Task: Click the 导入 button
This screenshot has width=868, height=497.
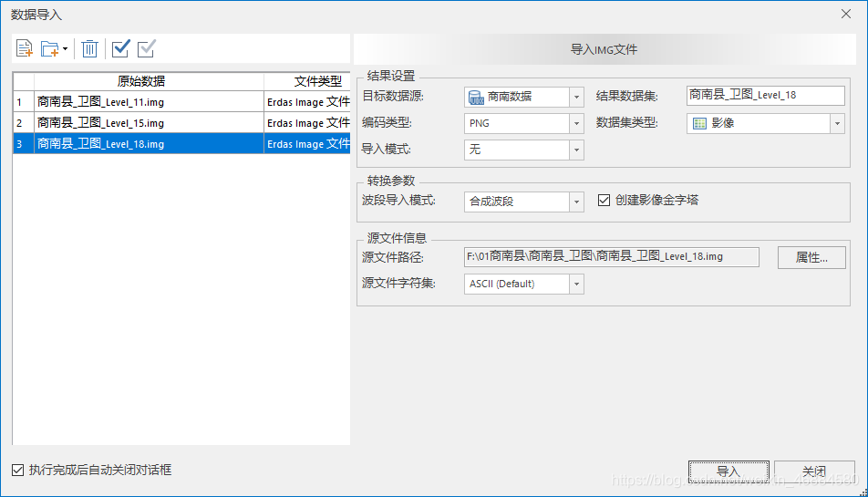Action: (728, 471)
